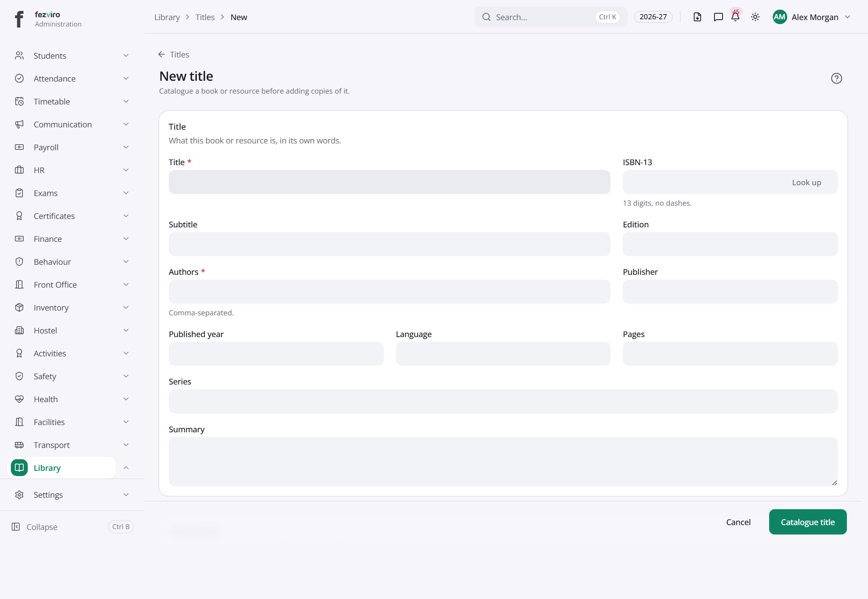Click the Catalogue title button
This screenshot has height=599, width=868.
[x=808, y=522]
